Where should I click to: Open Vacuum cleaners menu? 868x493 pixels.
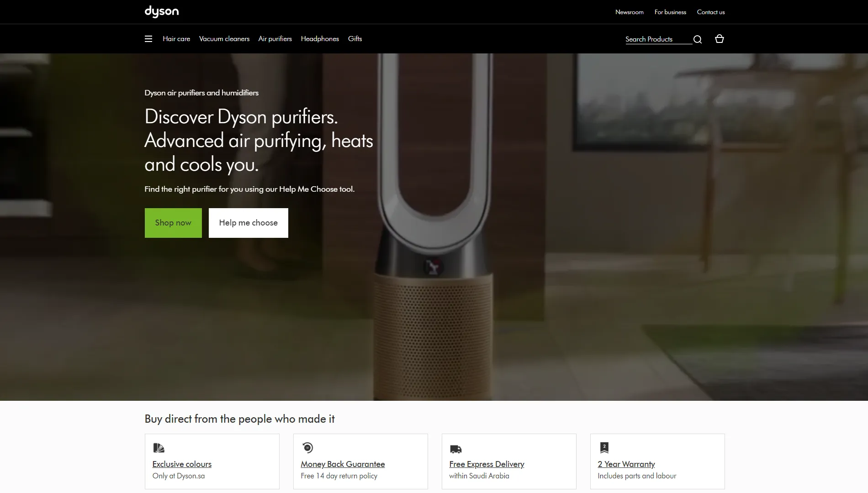[x=224, y=39]
